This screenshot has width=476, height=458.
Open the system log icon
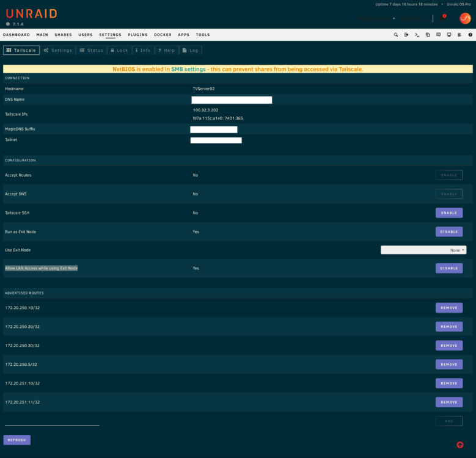point(460,35)
